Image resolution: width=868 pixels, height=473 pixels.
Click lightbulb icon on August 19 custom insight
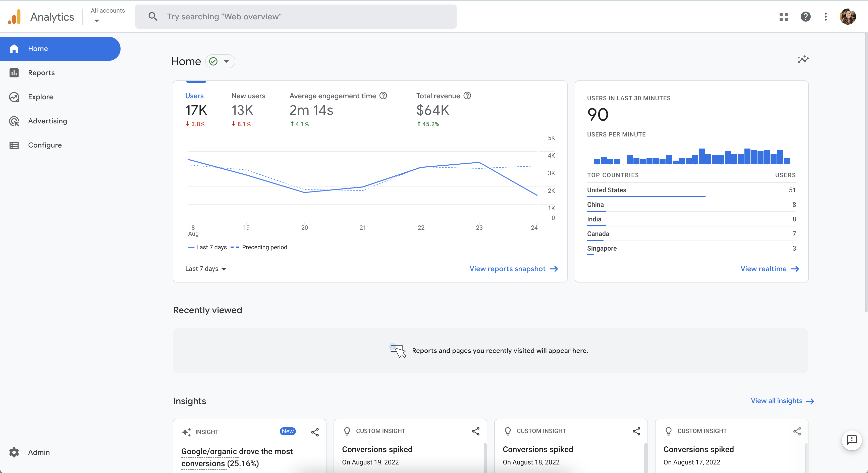[x=347, y=431]
